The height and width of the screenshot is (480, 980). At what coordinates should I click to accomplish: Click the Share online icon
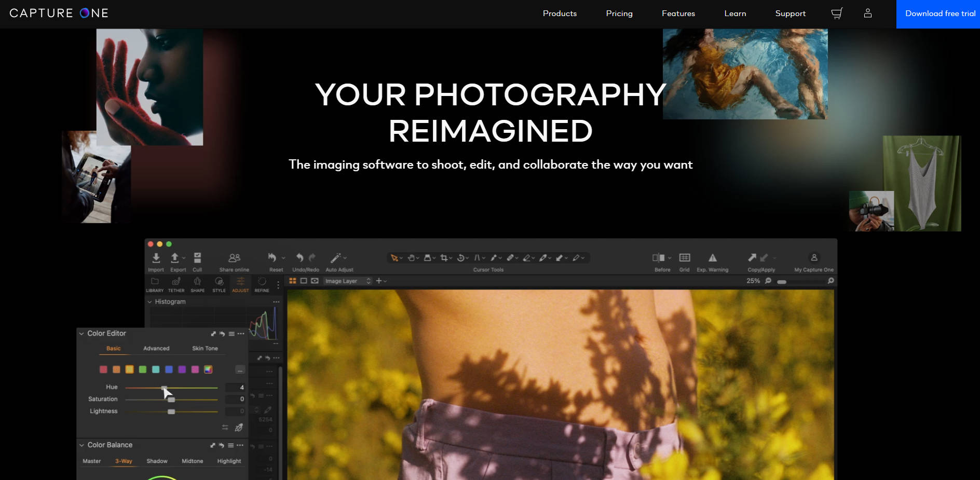[x=234, y=258]
